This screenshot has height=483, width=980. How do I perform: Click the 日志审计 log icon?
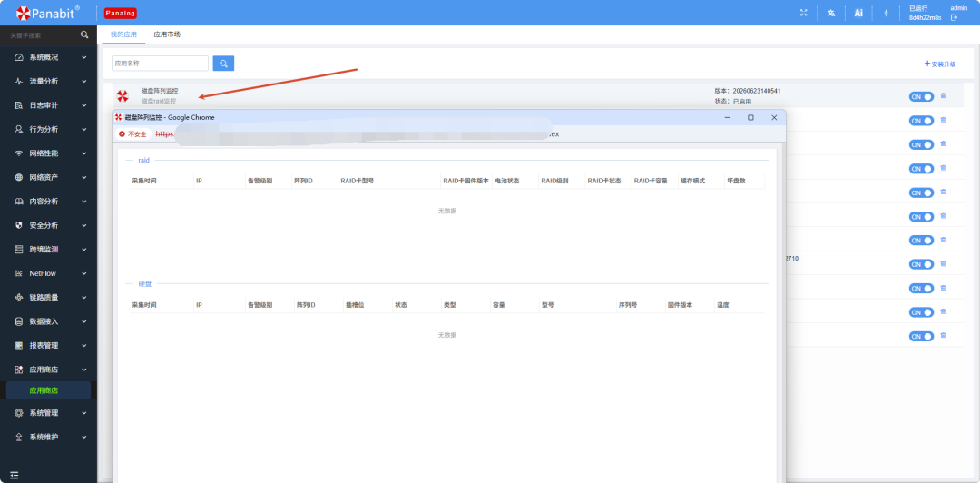pos(19,105)
